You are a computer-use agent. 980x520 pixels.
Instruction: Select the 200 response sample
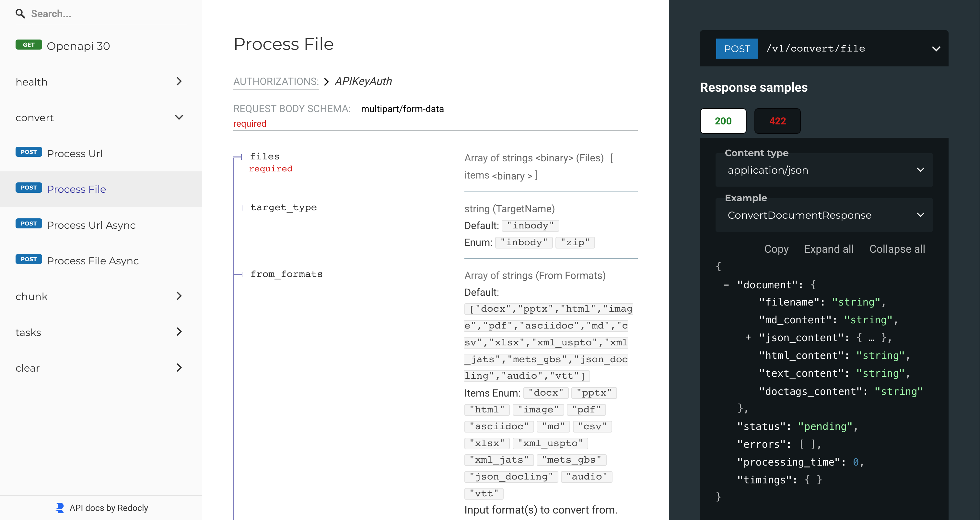tap(723, 121)
